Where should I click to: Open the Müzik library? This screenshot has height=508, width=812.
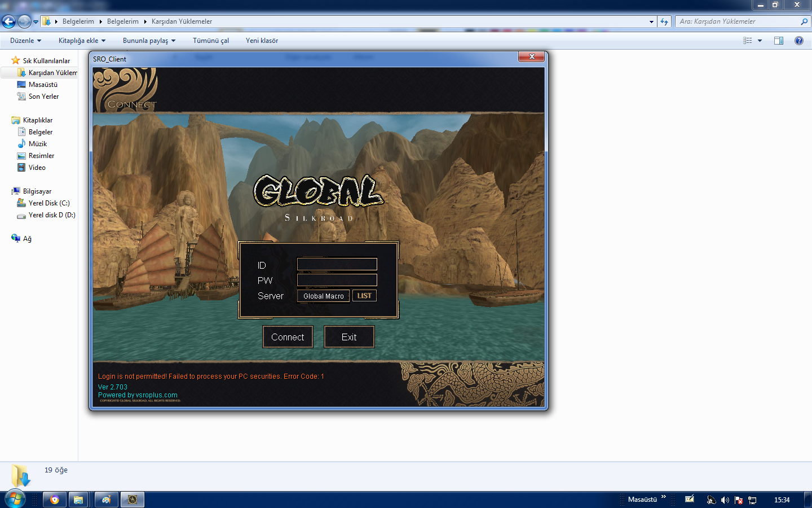pyautogui.click(x=38, y=144)
